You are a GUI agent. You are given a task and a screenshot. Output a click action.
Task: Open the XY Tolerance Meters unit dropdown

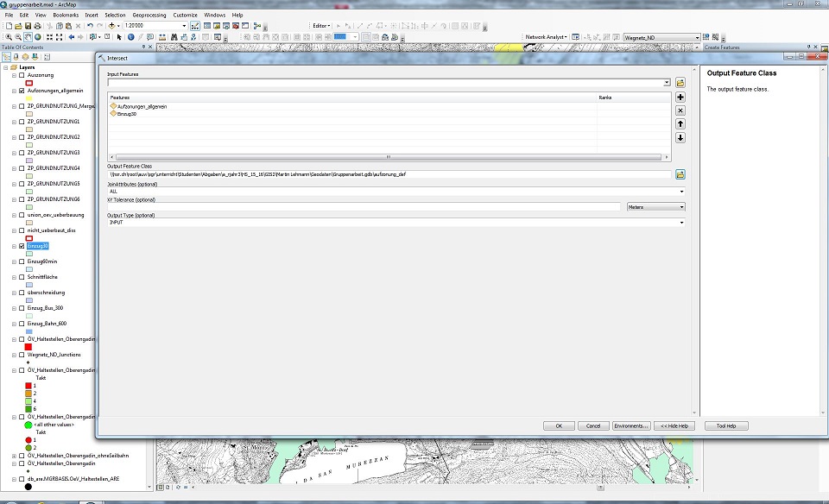pyautogui.click(x=681, y=207)
